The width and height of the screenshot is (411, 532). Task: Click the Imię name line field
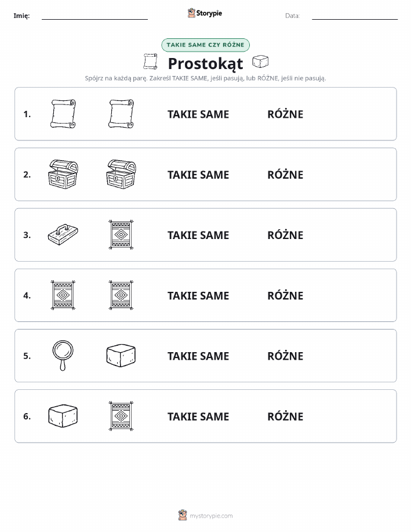click(x=94, y=16)
